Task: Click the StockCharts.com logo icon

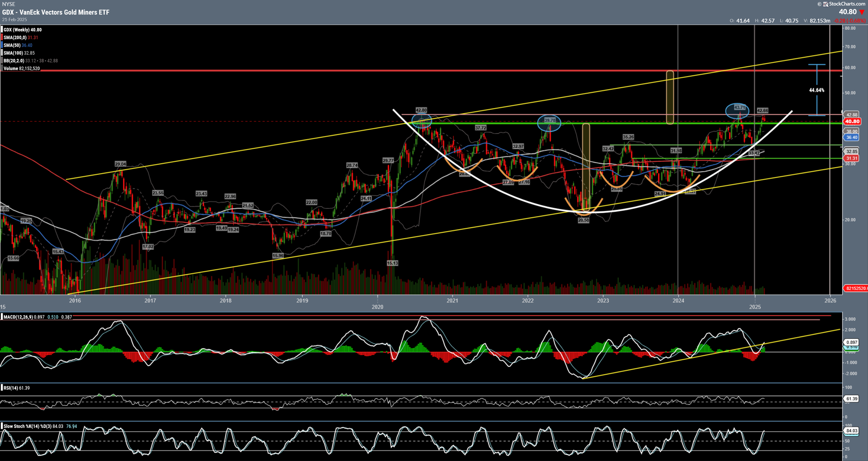Action: click(826, 4)
